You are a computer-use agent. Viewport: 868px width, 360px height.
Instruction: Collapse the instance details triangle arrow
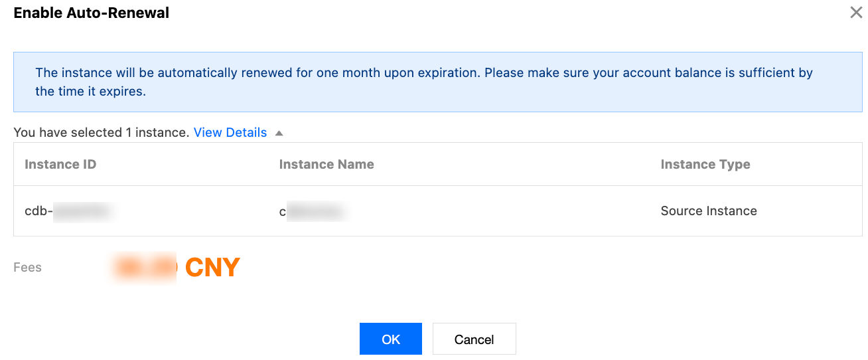[279, 133]
